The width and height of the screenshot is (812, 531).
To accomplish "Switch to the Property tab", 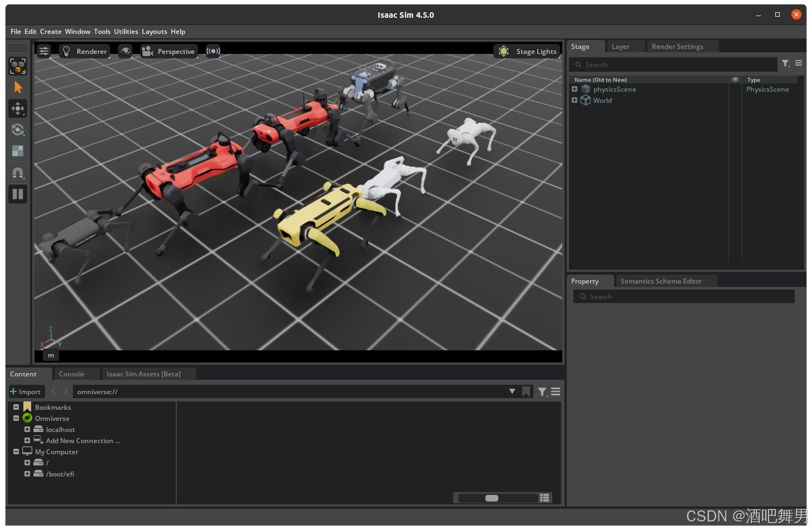I will pos(590,281).
